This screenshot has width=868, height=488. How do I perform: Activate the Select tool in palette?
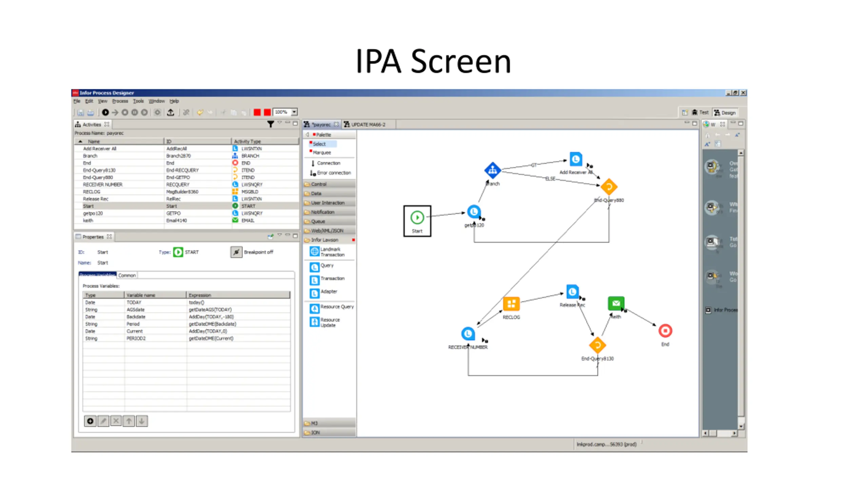point(322,144)
